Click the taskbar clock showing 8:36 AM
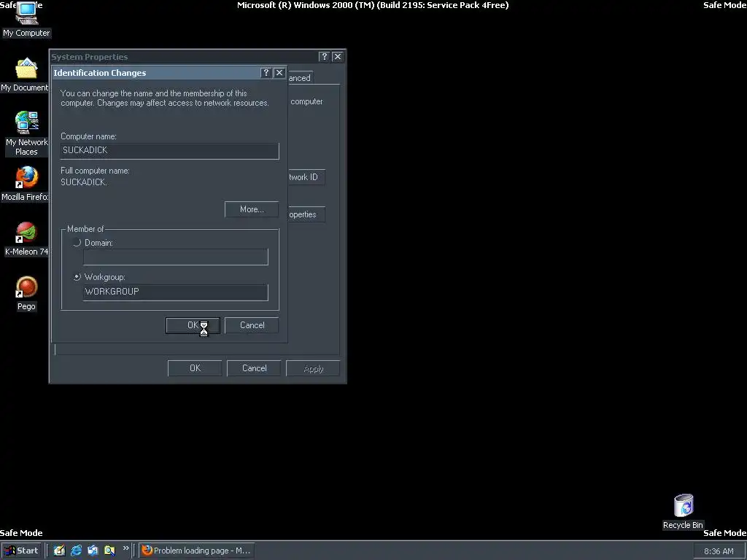This screenshot has height=560, width=747. pyautogui.click(x=719, y=551)
